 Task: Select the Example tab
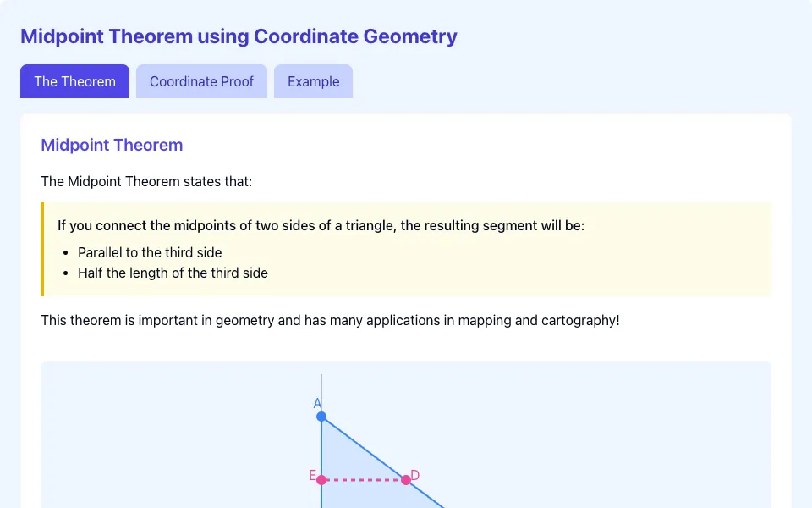313,81
